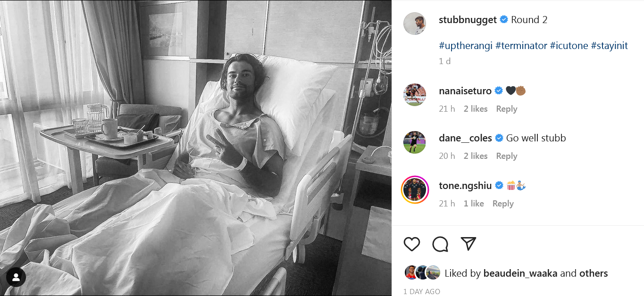Click the hospital bed photo

tap(196, 148)
